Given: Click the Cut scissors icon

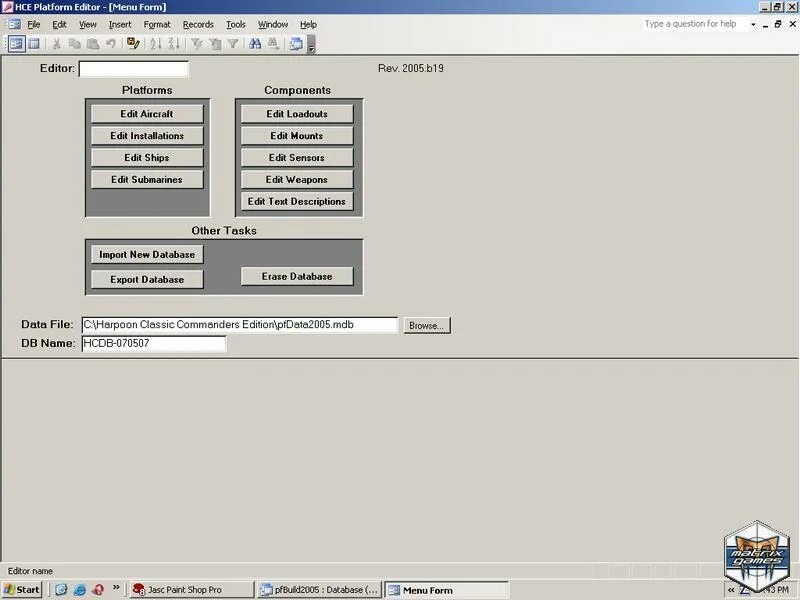Looking at the screenshot, I should [57, 44].
